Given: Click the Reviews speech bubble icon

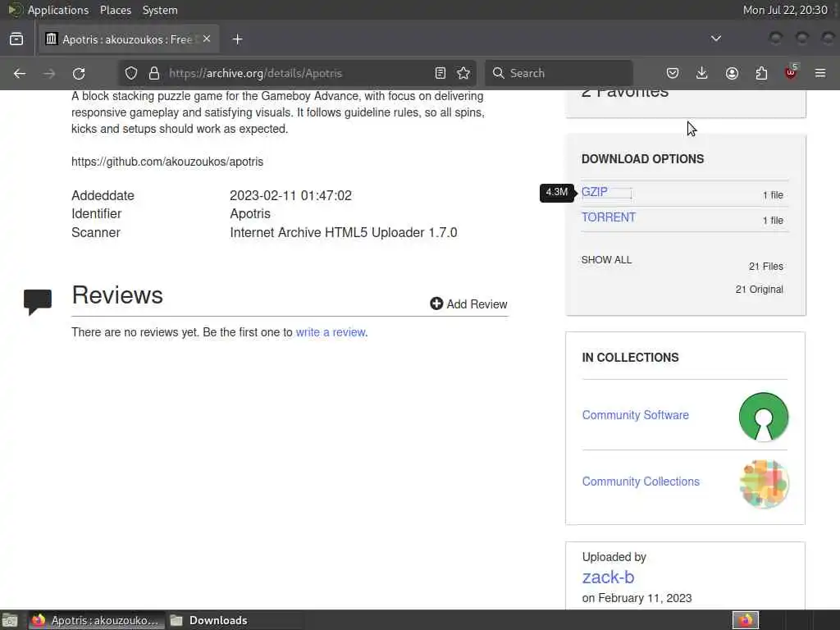Looking at the screenshot, I should 38,302.
